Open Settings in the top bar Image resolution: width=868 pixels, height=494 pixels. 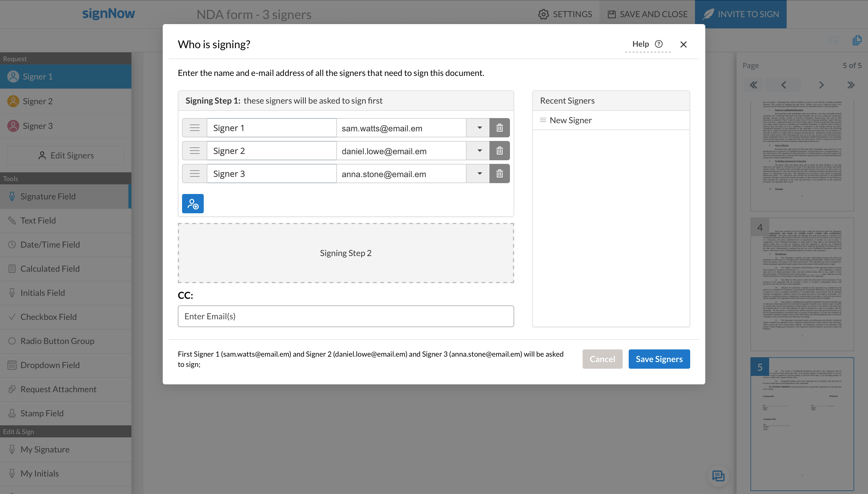[x=565, y=14]
